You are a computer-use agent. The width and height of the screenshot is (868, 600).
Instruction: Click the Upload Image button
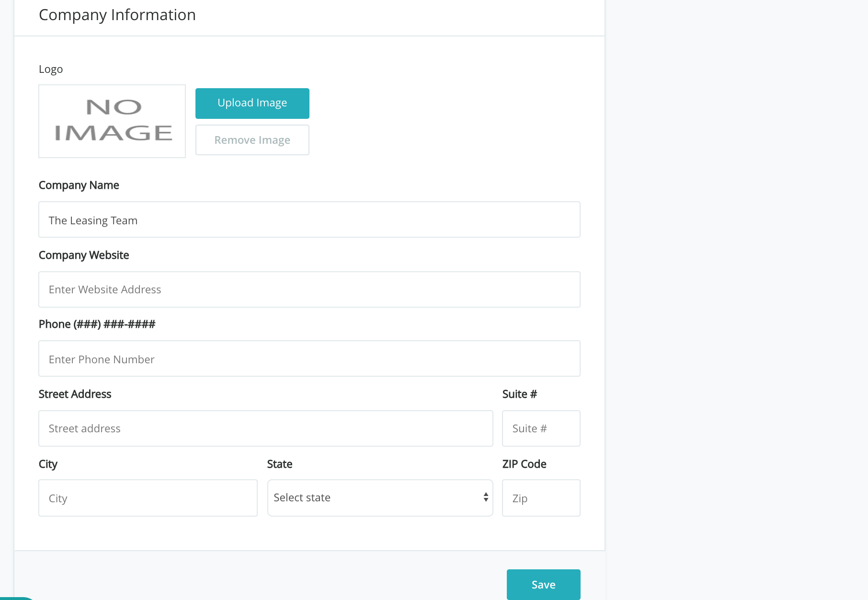252,103
